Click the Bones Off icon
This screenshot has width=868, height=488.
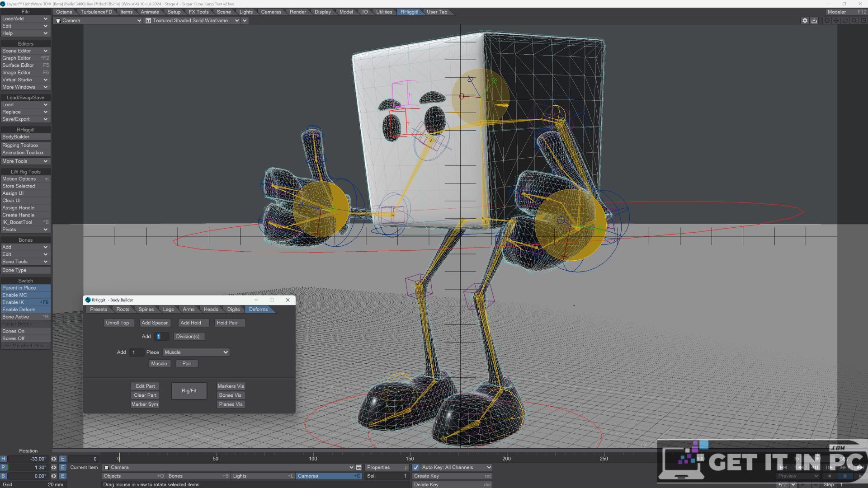pos(24,338)
